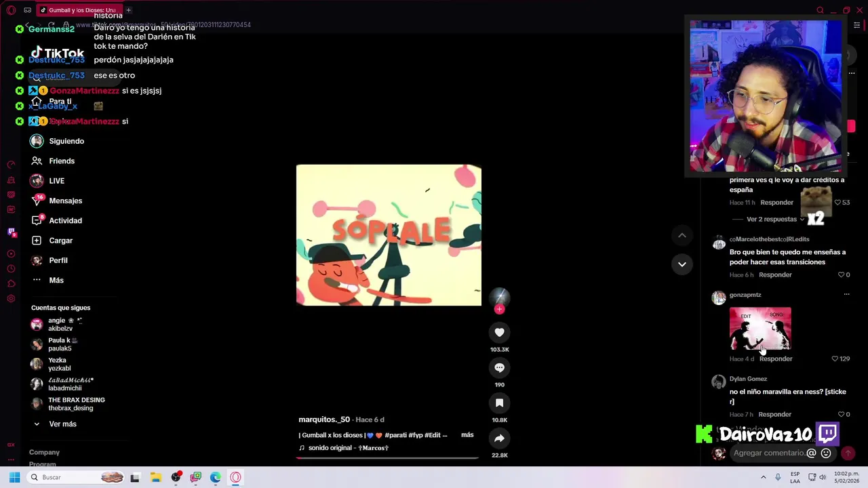Open Opera sidebar settings gear
The width and height of the screenshot is (868, 488).
(x=11, y=299)
